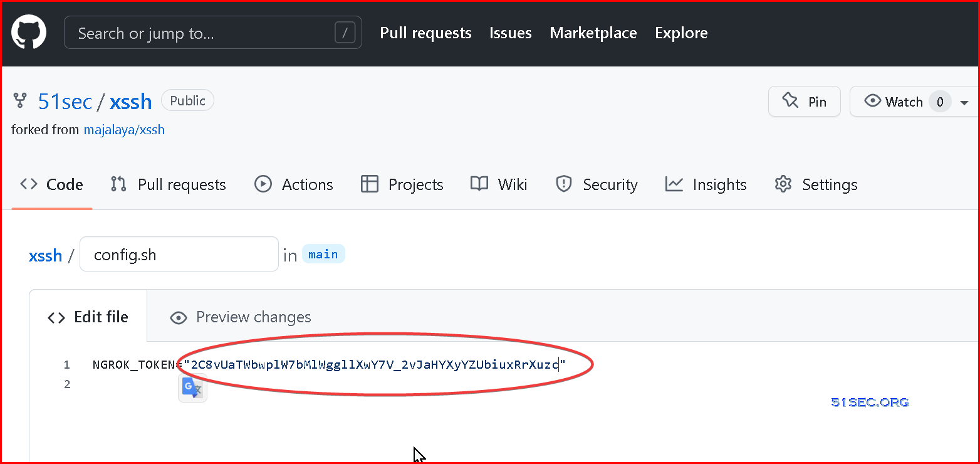Focus the Search or jump to field
The height and width of the screenshot is (464, 980).
[213, 33]
